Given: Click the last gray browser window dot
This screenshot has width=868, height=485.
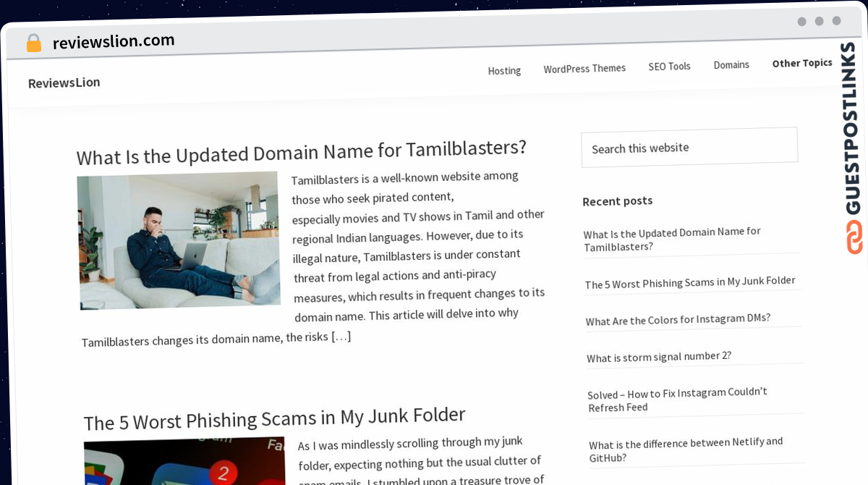Looking at the screenshot, I should pos(836,21).
